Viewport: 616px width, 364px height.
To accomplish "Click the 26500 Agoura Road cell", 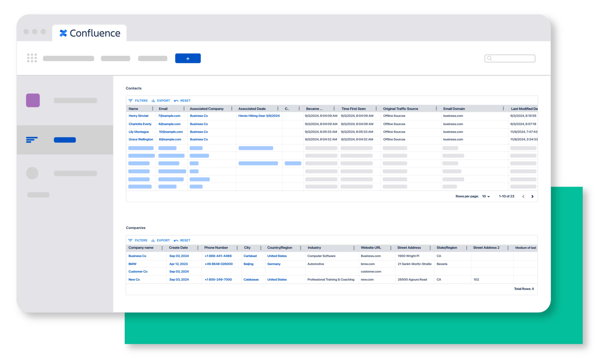I will 412,280.
